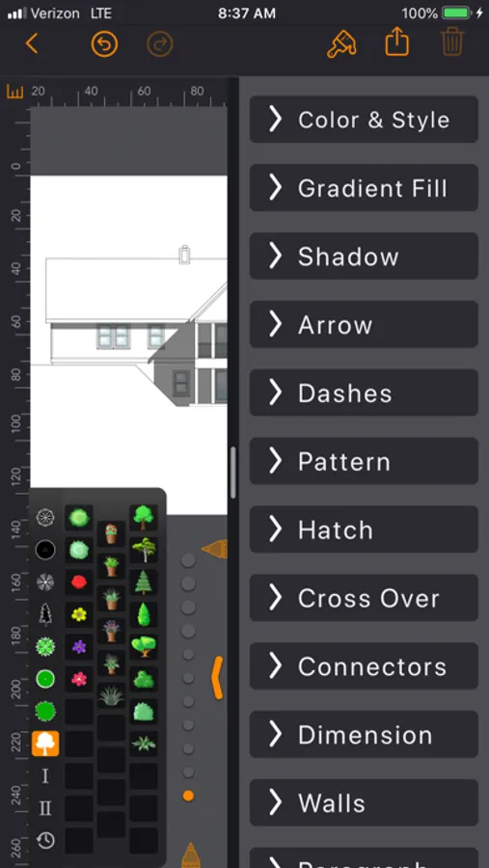Open the recent items clock icon
This screenshot has width=489, height=868.
coord(45,840)
